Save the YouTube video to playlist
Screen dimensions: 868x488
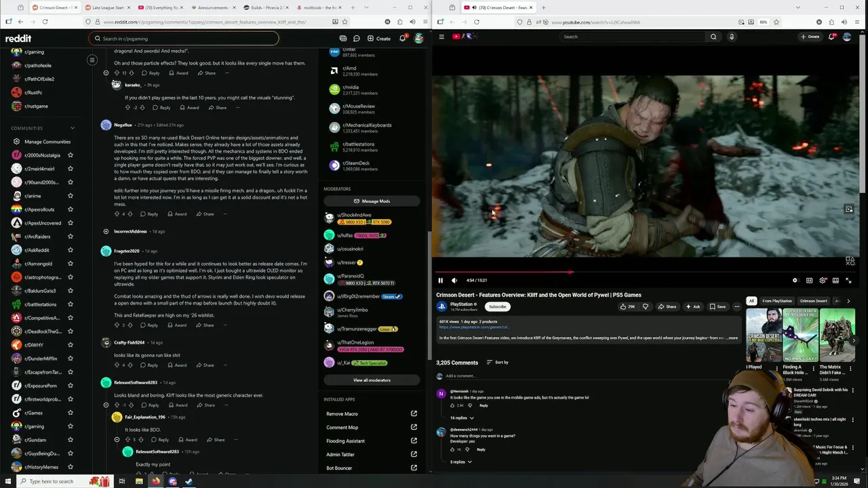pyautogui.click(x=717, y=306)
